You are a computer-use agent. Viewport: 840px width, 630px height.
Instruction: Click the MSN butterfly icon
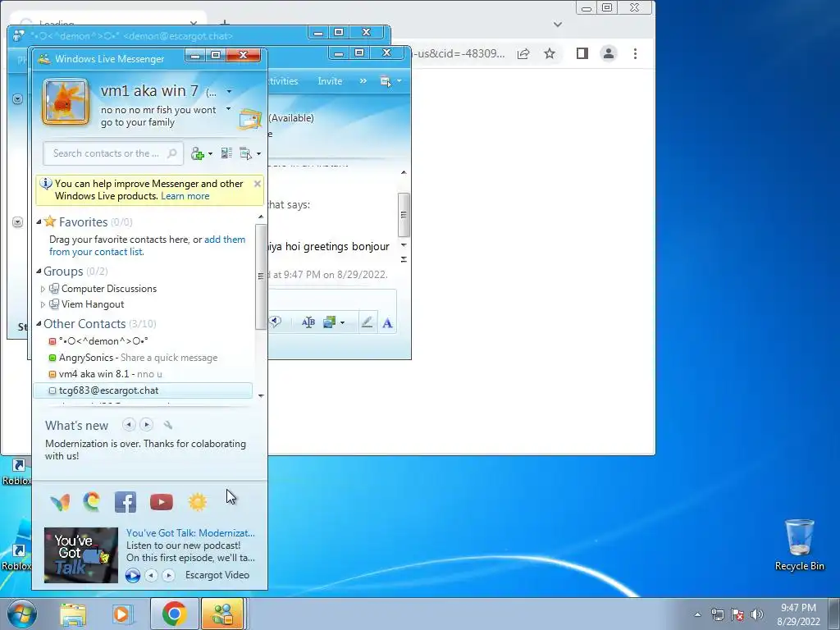click(x=60, y=502)
